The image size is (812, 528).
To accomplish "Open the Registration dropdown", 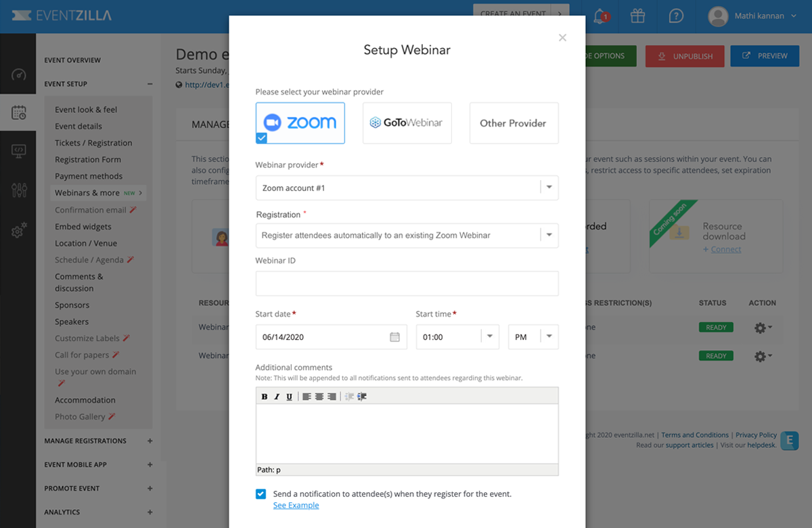I will coord(407,236).
